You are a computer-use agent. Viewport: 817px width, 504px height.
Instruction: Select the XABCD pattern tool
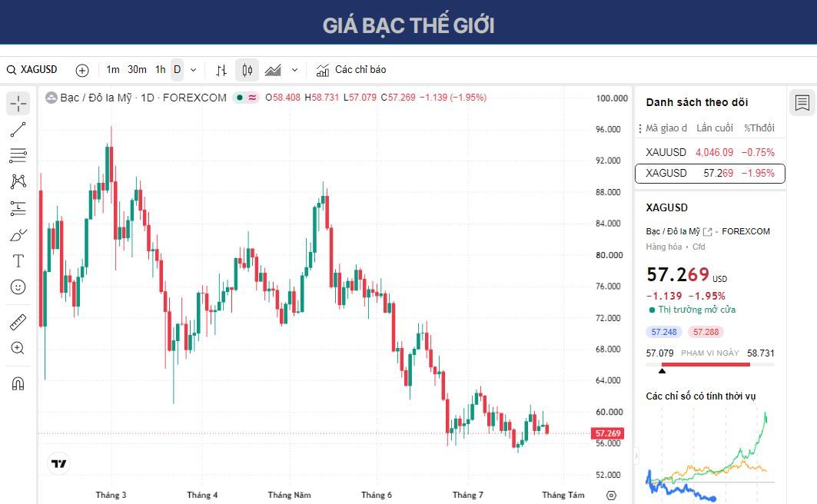(x=18, y=181)
